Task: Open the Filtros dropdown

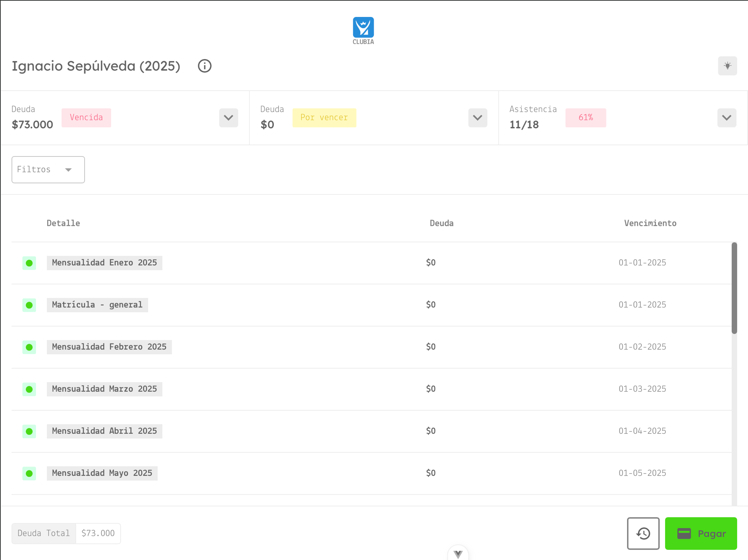Action: tap(48, 170)
